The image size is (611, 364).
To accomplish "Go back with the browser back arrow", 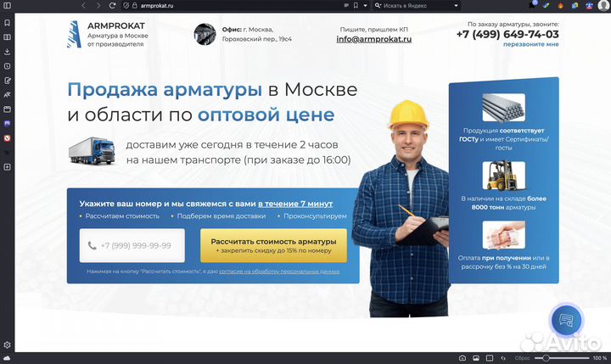I will [83, 5].
